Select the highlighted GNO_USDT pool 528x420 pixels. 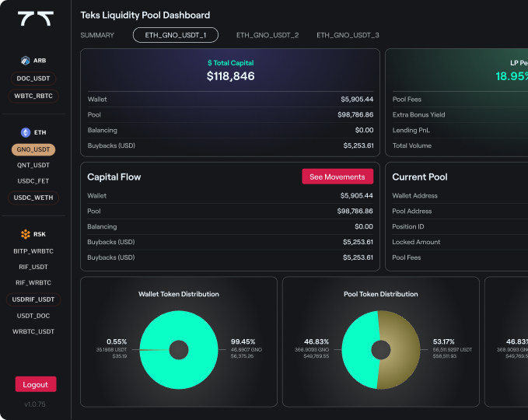click(x=35, y=149)
